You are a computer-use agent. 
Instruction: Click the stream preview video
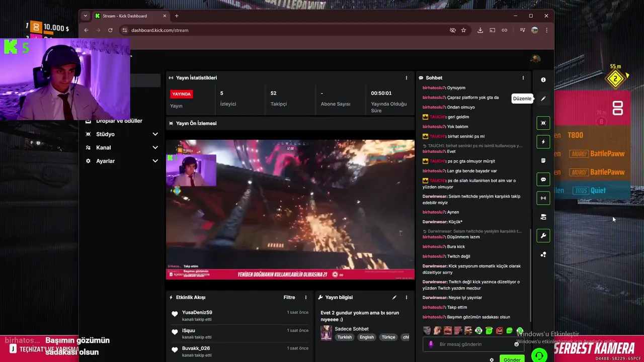point(290,209)
